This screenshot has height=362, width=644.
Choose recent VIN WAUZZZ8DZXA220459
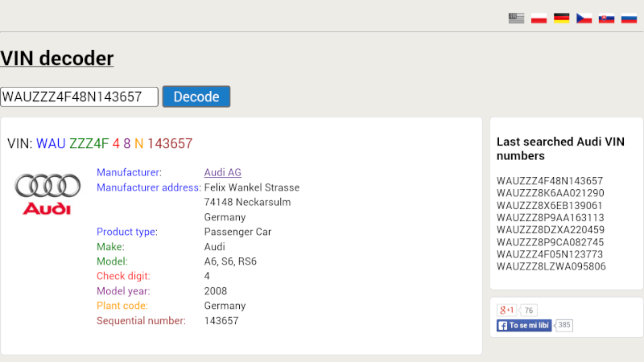(550, 229)
